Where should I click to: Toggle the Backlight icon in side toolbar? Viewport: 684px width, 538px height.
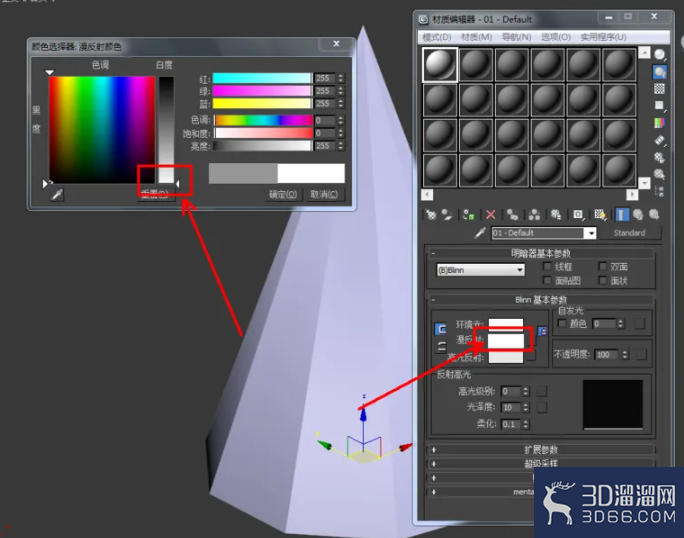pos(660,72)
